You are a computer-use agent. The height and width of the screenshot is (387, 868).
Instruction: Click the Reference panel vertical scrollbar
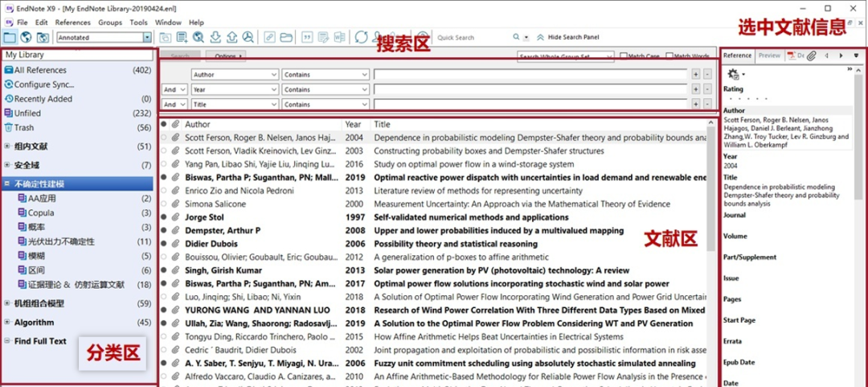tap(858, 137)
